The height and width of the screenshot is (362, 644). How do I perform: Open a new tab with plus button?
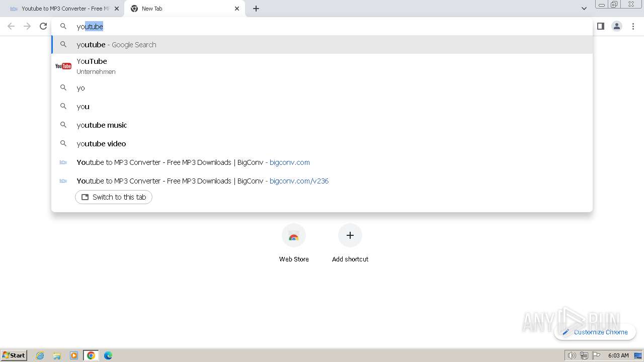pyautogui.click(x=256, y=9)
